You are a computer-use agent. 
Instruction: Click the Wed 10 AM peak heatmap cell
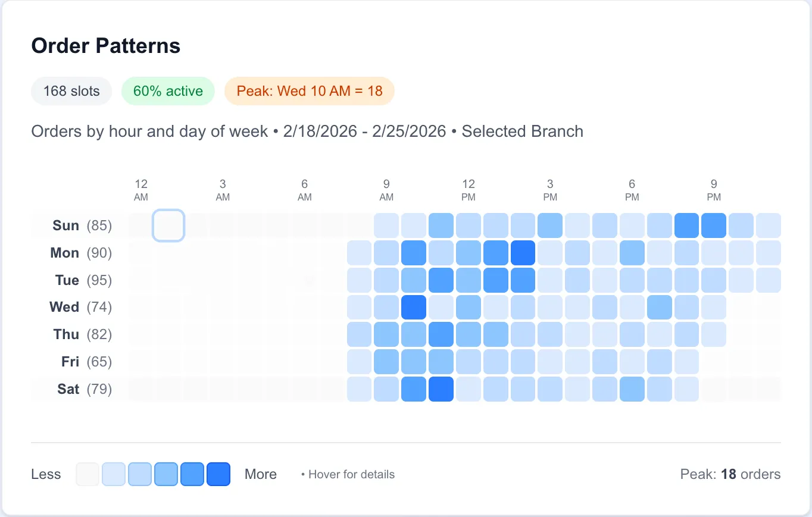pos(414,308)
